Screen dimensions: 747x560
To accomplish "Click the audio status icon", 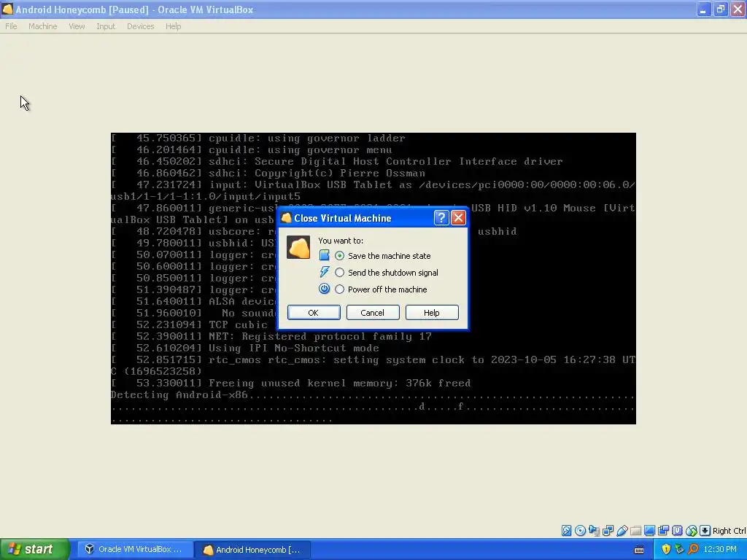I will (594, 531).
